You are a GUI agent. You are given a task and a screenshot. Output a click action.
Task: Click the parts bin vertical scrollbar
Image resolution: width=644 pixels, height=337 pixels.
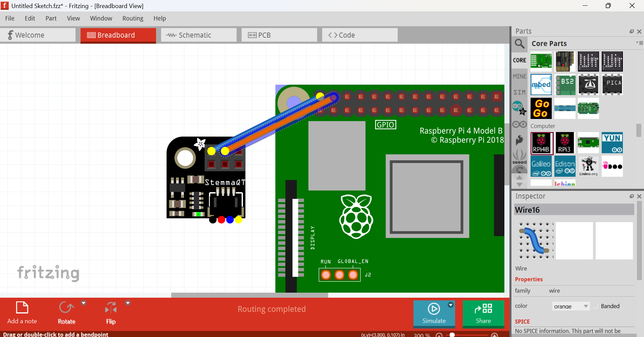pyautogui.click(x=639, y=130)
